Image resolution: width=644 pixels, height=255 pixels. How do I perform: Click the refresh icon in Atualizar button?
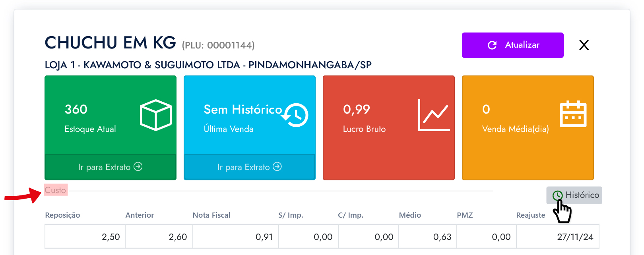click(x=492, y=45)
